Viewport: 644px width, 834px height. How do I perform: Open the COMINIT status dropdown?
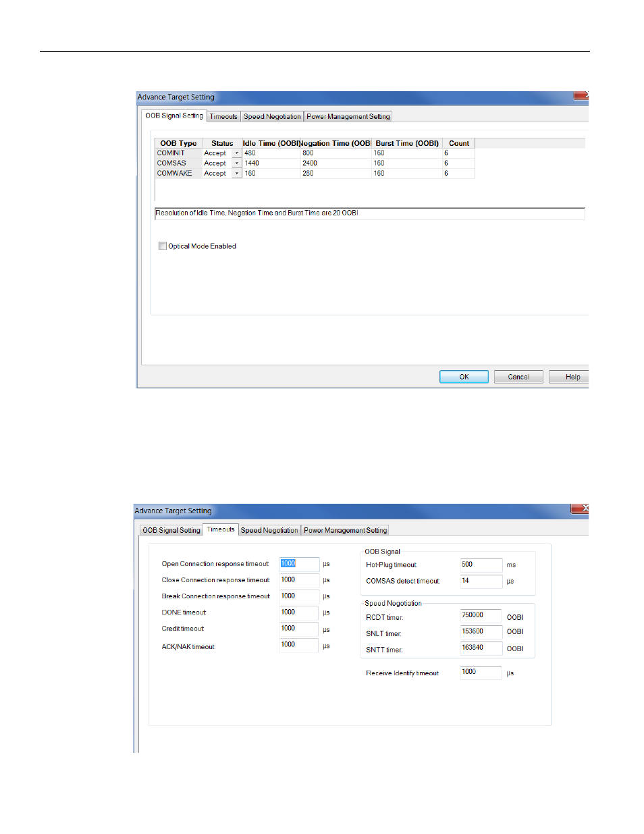[x=236, y=153]
